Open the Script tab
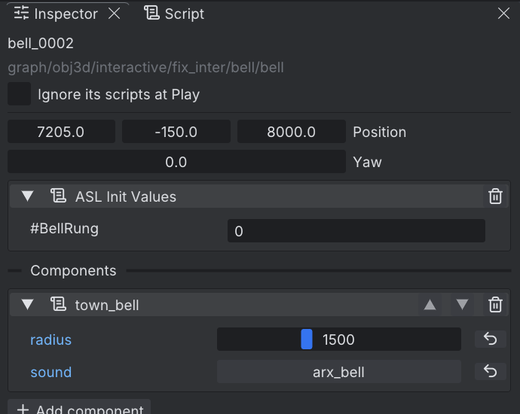Image resolution: width=520 pixels, height=414 pixels. pos(174,14)
